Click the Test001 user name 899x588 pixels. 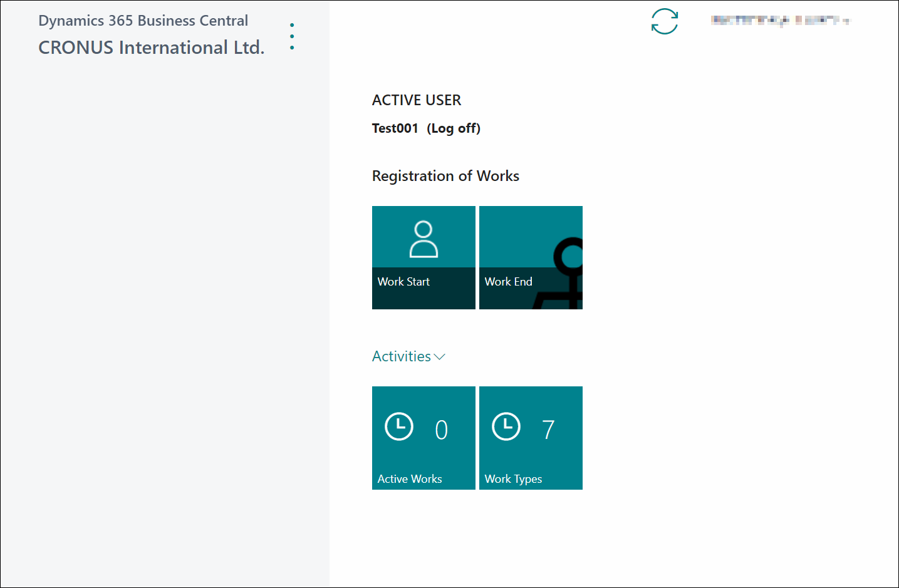[395, 128]
